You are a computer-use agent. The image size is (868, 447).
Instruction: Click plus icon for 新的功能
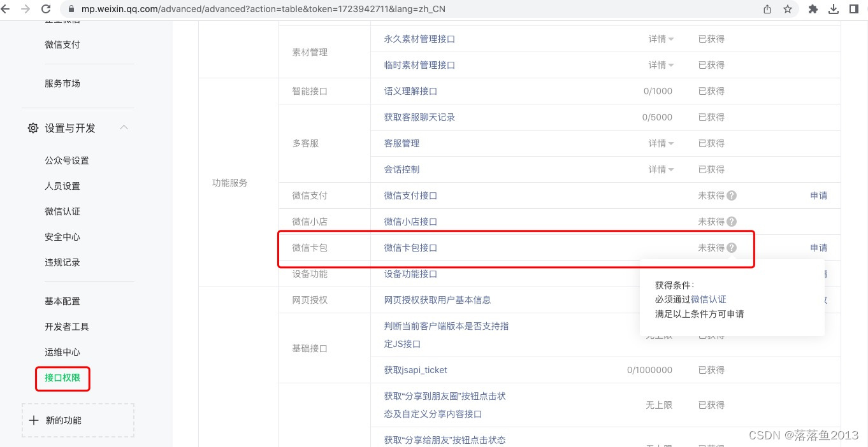click(34, 420)
